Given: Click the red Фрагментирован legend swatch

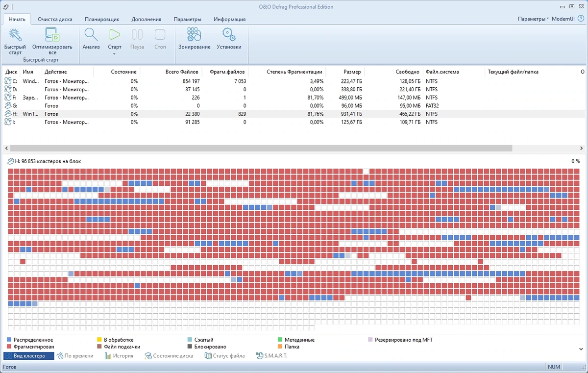Looking at the screenshot, I should pyautogui.click(x=9, y=347).
